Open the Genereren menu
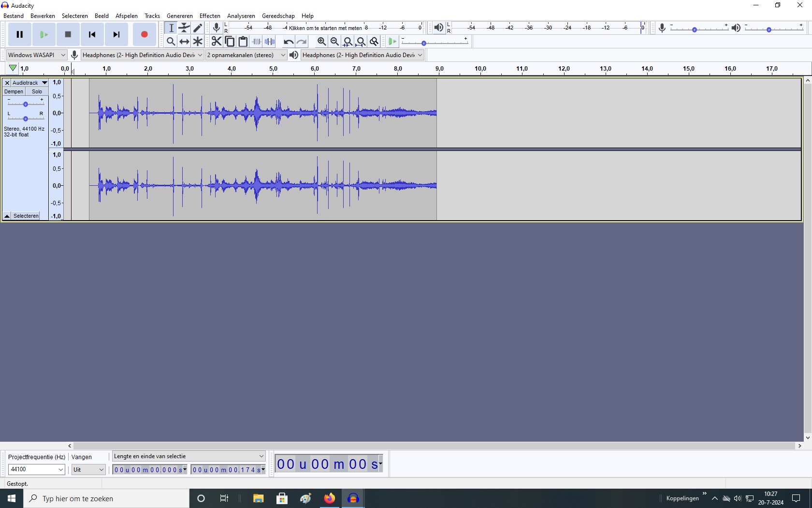This screenshot has width=812, height=508. coord(179,16)
